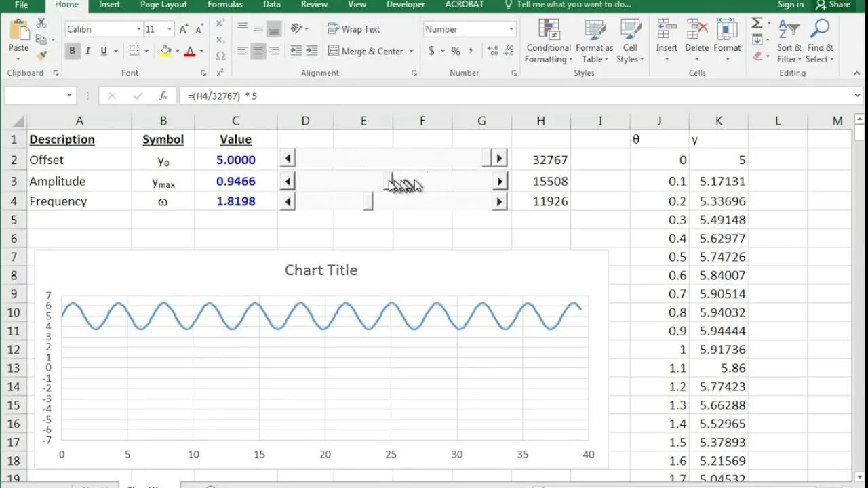This screenshot has width=868, height=488.
Task: Click the Increase Decimal icon
Action: point(493,52)
